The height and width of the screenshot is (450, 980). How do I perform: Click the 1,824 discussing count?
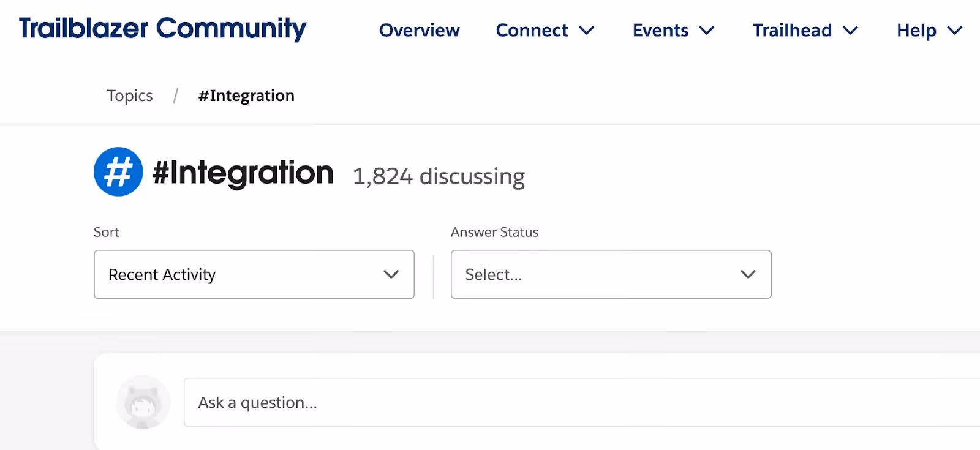pyautogui.click(x=439, y=176)
